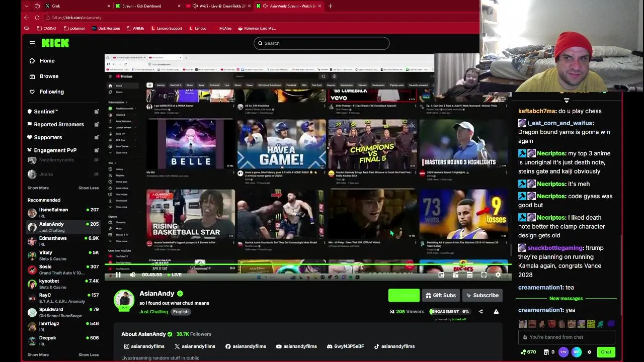Close the Grok browser tab
The height and width of the screenshot is (362, 644).
click(x=109, y=6)
